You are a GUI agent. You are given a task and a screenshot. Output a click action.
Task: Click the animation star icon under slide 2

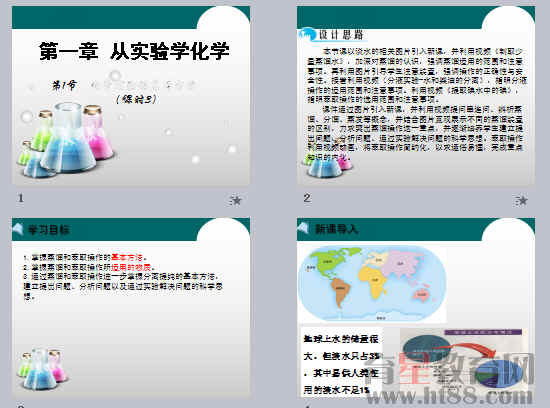click(521, 200)
